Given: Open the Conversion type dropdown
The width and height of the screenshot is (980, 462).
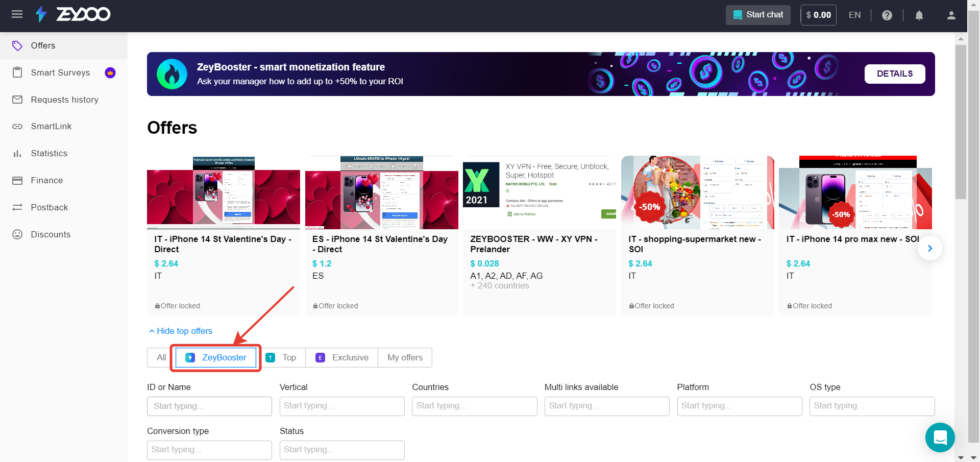Looking at the screenshot, I should [209, 450].
